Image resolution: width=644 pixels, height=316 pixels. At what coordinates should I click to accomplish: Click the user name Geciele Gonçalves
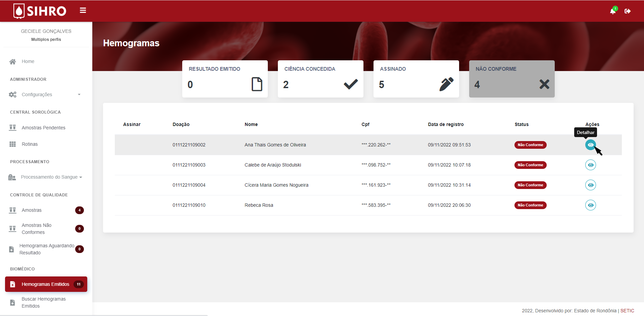click(46, 31)
